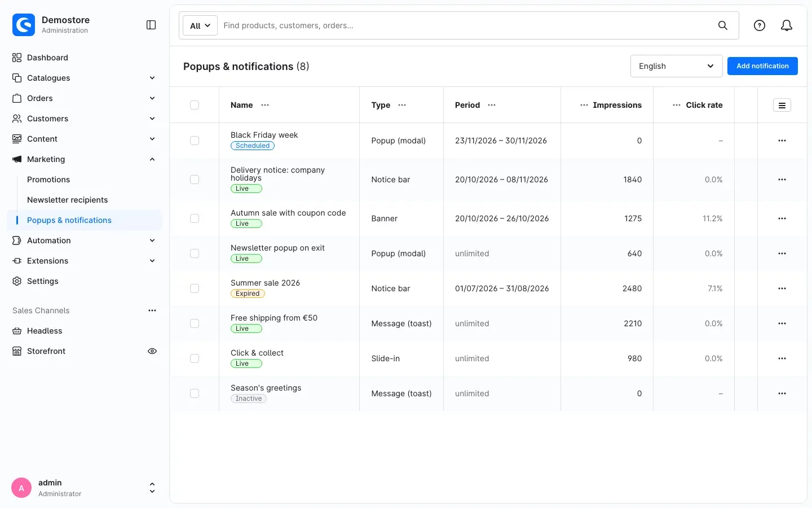The height and width of the screenshot is (508, 812).
Task: Click the Storefront shop icon
Action: (17, 351)
